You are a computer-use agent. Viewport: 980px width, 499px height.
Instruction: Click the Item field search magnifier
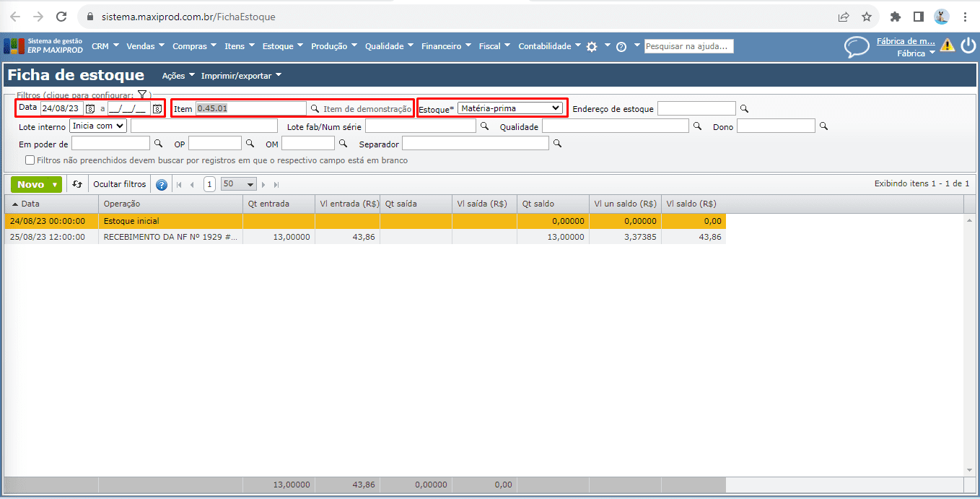tap(315, 108)
